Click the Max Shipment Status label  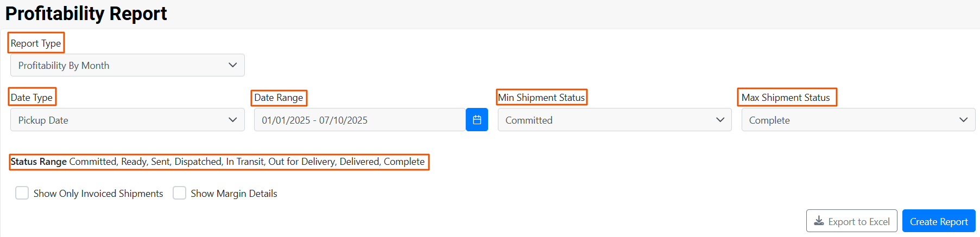point(786,98)
